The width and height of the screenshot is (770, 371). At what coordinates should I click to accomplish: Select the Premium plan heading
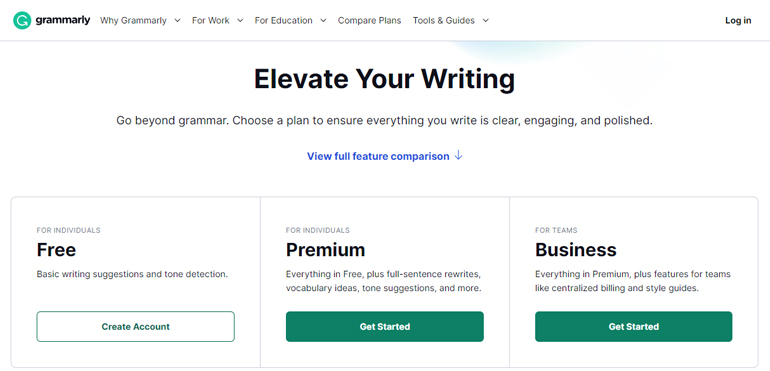click(x=326, y=250)
